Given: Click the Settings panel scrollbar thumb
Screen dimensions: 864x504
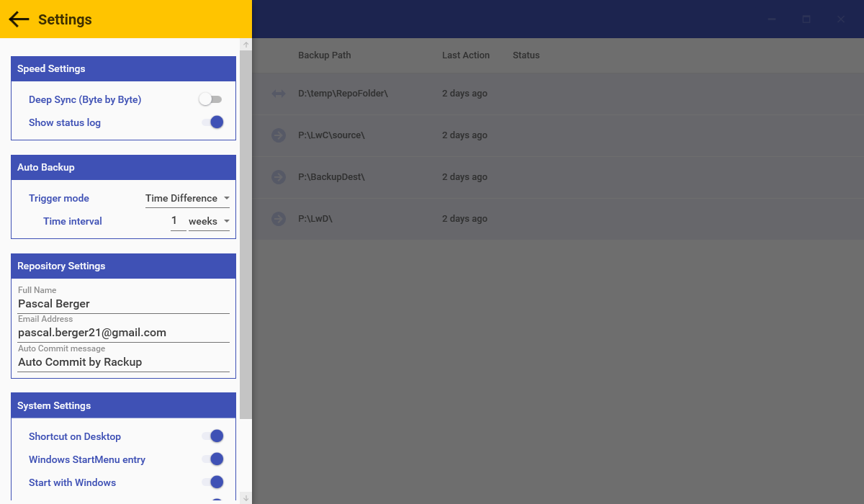Looking at the screenshot, I should click(x=246, y=235).
